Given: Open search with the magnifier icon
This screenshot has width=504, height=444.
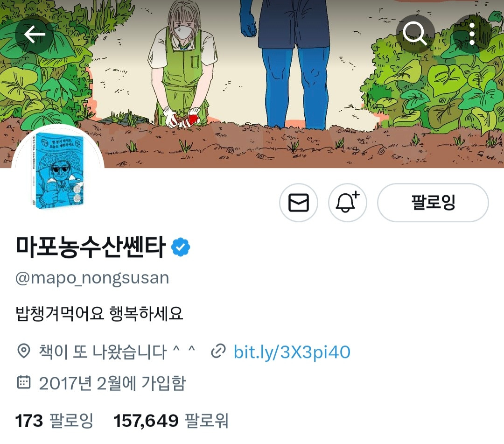Looking at the screenshot, I should 415,34.
